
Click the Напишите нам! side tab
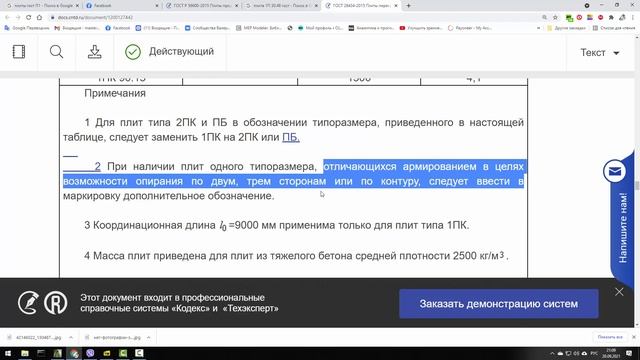pos(623,227)
